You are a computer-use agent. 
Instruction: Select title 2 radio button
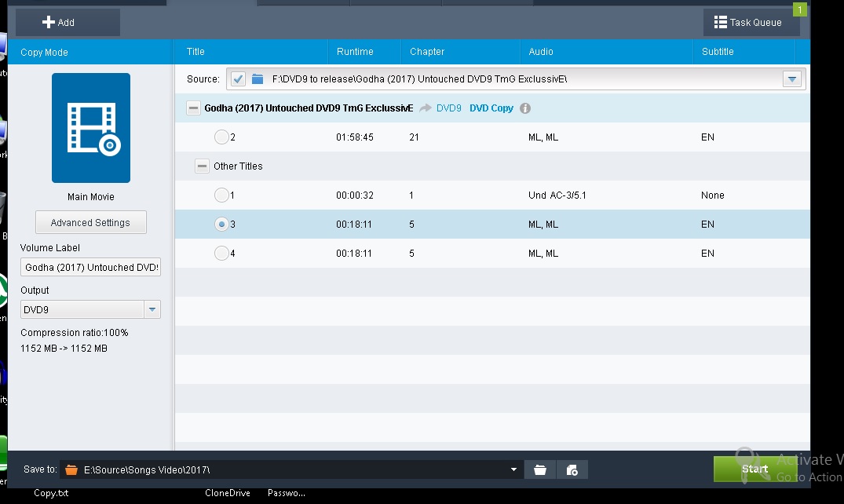221,137
